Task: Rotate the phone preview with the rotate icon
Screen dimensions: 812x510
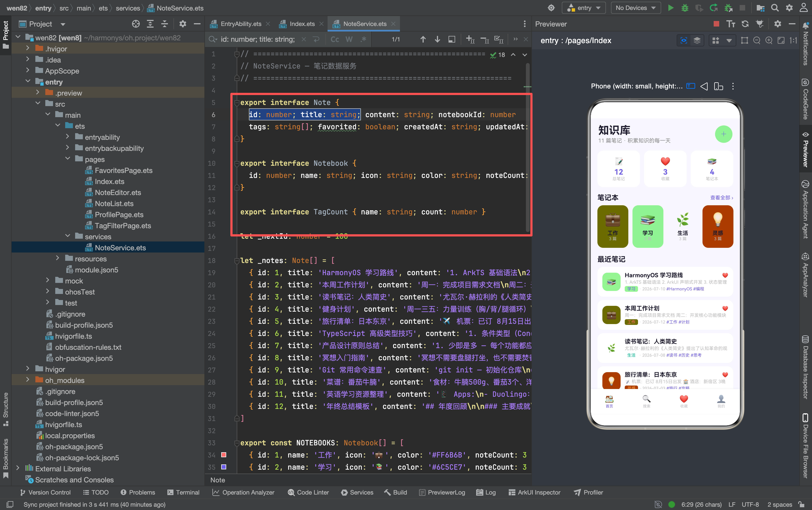Action: click(718, 86)
